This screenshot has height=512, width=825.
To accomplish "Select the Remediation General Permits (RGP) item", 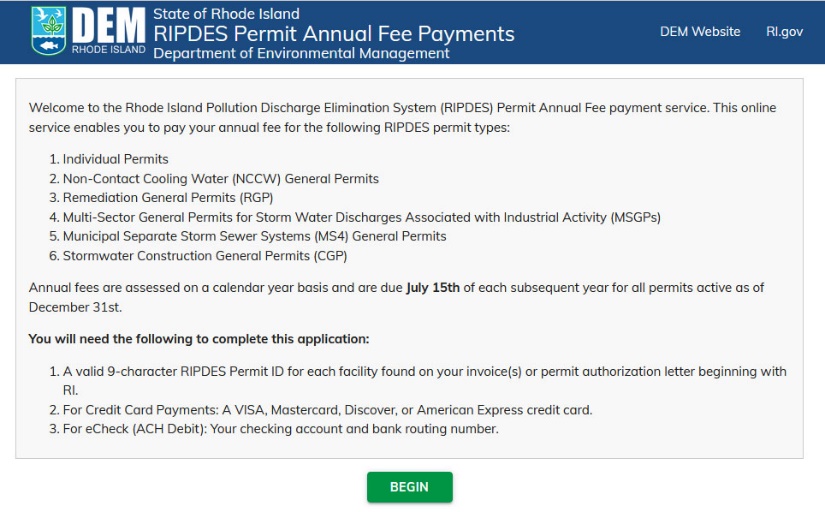I will [x=177, y=198].
